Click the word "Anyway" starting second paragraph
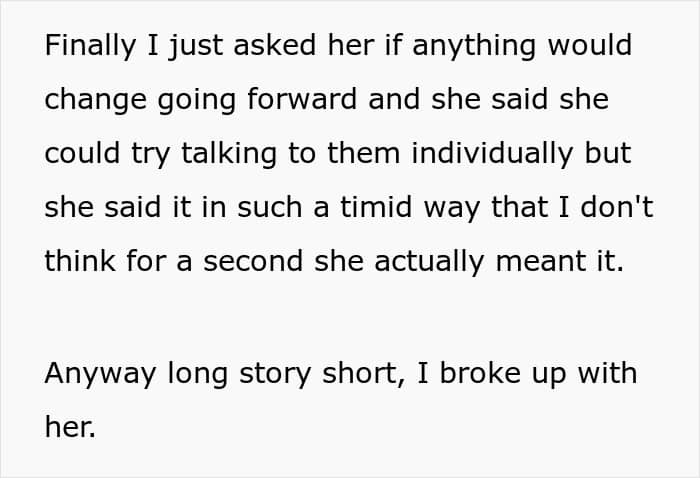The width and height of the screenshot is (700, 478). [x=100, y=374]
